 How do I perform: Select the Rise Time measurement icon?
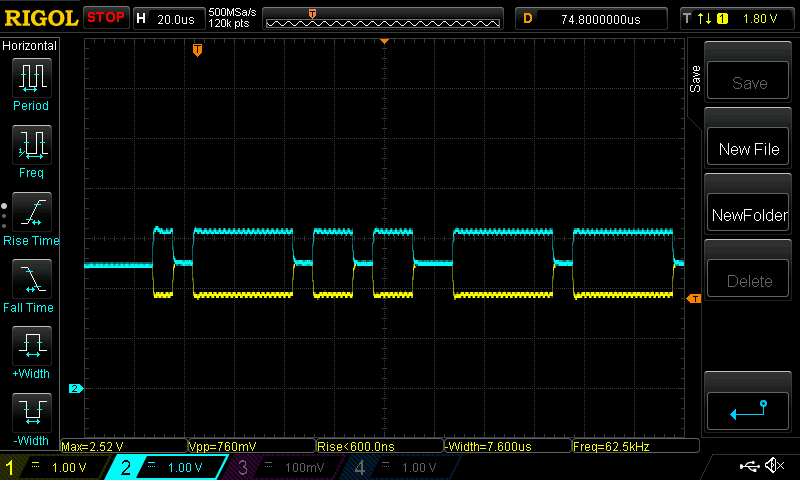pos(32,212)
